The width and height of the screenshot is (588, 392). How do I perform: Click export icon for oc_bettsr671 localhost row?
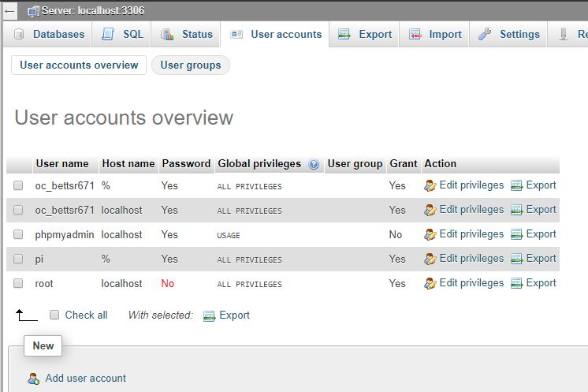pyautogui.click(x=516, y=210)
